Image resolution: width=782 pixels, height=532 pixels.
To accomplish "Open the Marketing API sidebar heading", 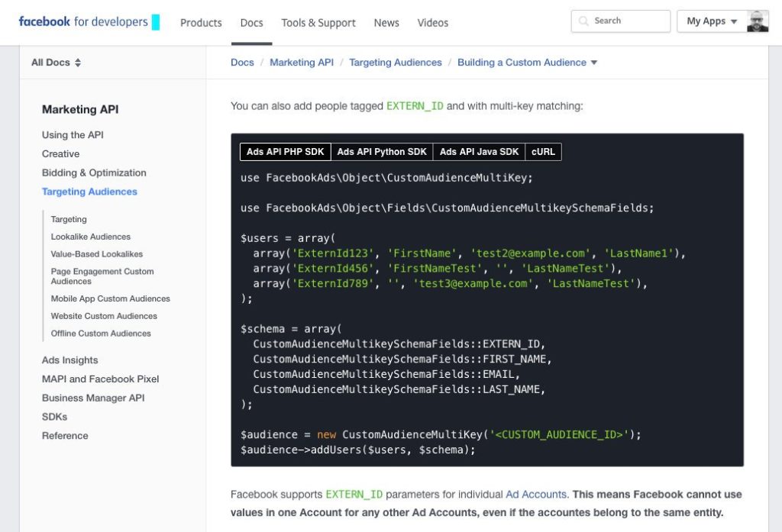I will point(80,109).
